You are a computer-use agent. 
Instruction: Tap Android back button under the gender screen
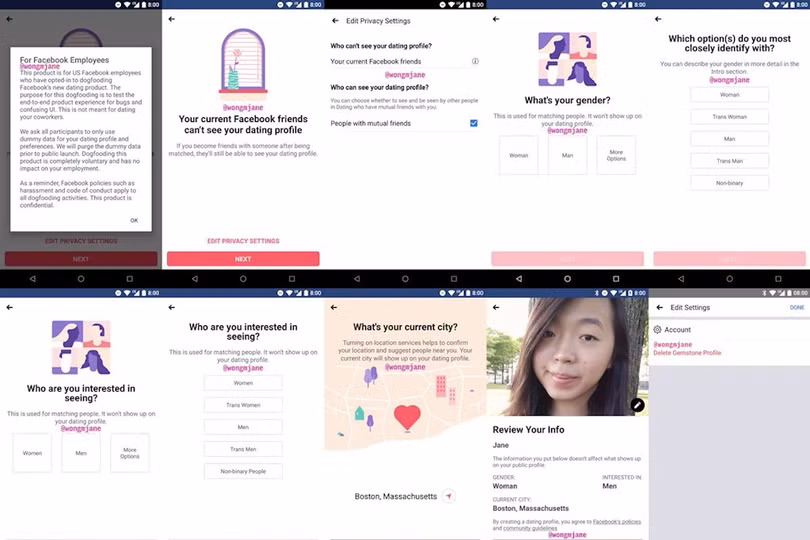[519, 279]
